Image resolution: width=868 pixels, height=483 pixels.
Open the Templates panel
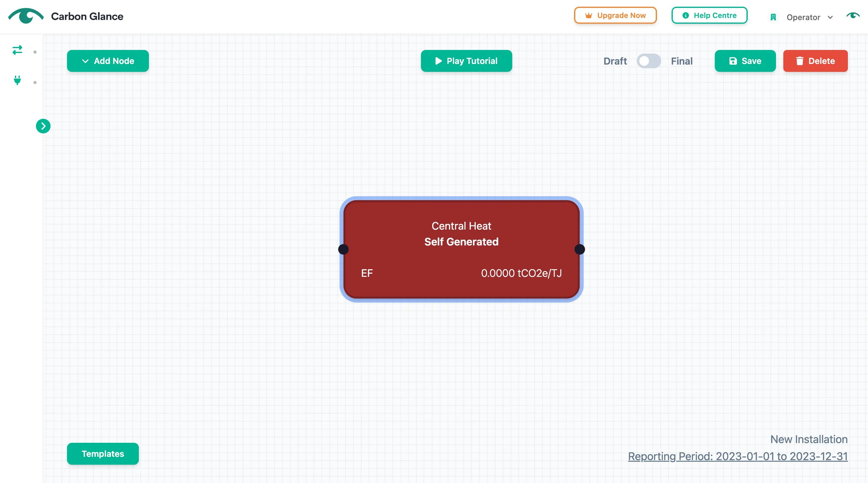103,453
